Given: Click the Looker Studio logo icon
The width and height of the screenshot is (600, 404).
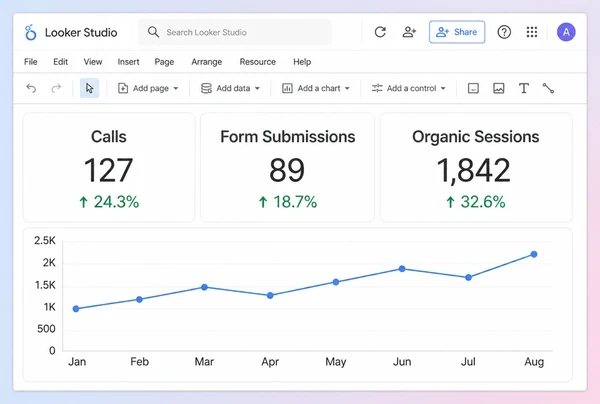Looking at the screenshot, I should 30,33.
